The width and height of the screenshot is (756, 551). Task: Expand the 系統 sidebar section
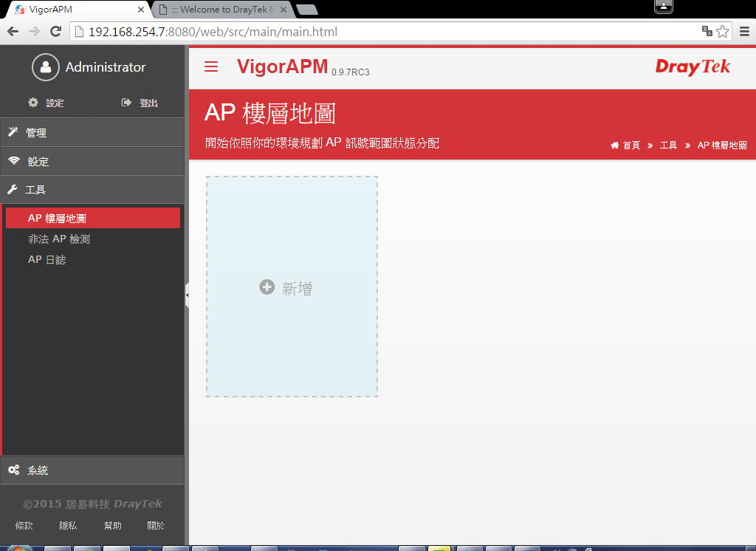pyautogui.click(x=92, y=470)
